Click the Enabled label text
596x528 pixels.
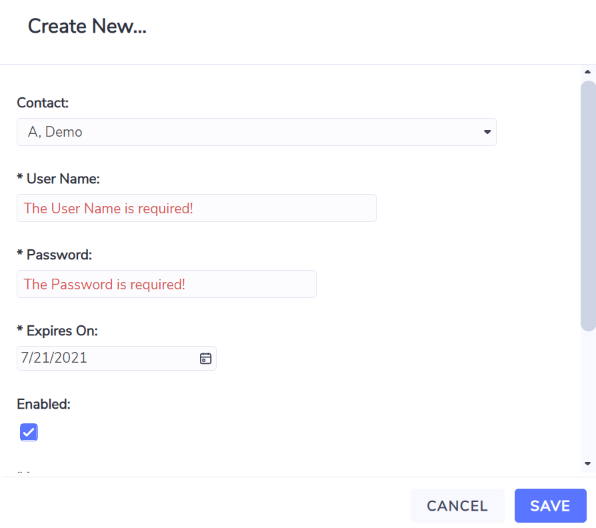44,404
